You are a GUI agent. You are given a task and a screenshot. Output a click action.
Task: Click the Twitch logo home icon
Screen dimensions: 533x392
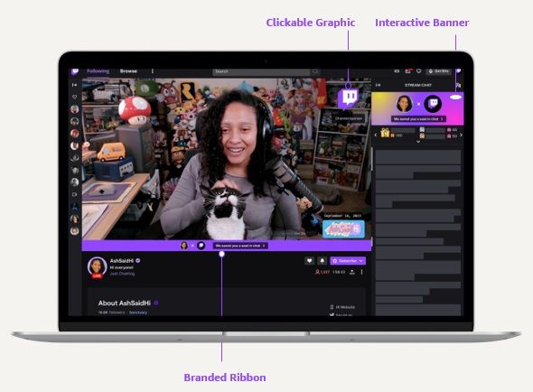coord(75,71)
